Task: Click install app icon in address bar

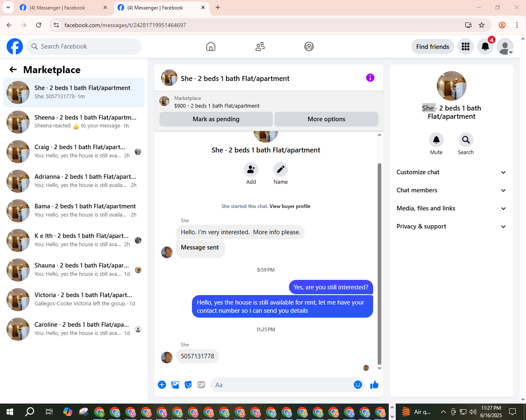Action: point(468,25)
